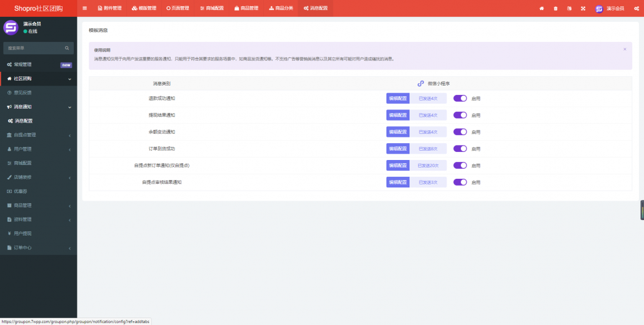Click 编辑配置 for 订单到货成功

tap(398, 149)
